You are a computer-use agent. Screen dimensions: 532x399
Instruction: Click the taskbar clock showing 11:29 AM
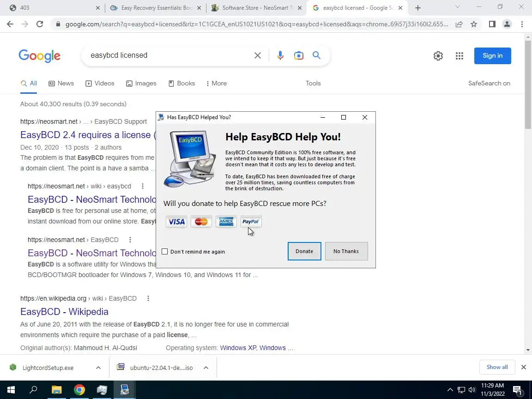(x=493, y=389)
